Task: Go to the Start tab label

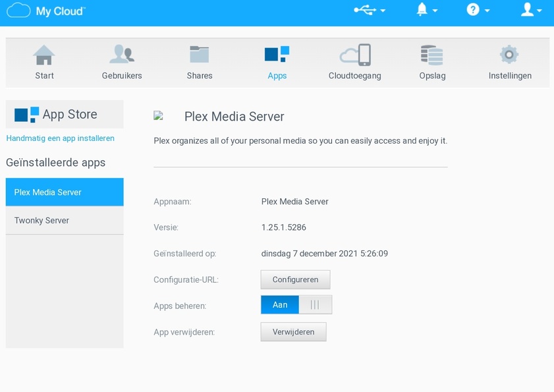Action: coord(44,76)
